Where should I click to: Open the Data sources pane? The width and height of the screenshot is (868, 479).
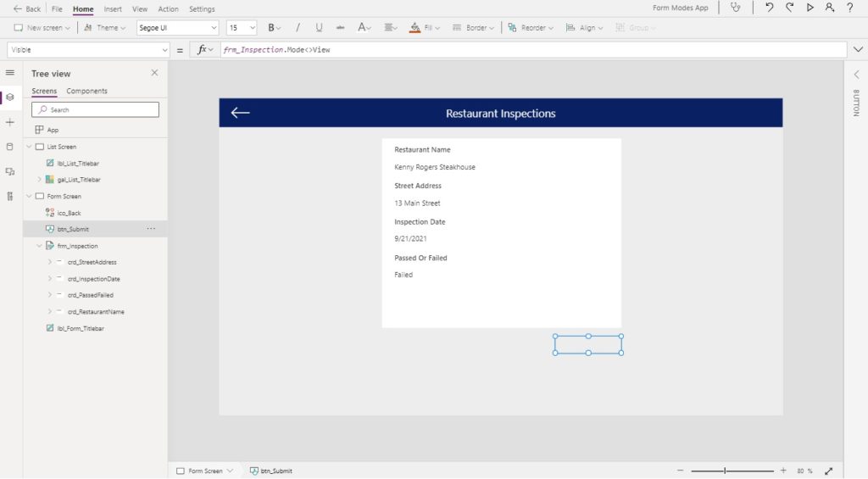click(x=10, y=147)
